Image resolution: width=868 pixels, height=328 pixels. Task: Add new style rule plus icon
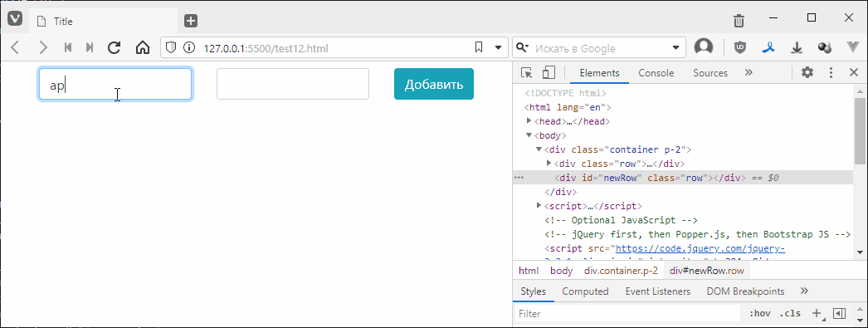point(817,314)
